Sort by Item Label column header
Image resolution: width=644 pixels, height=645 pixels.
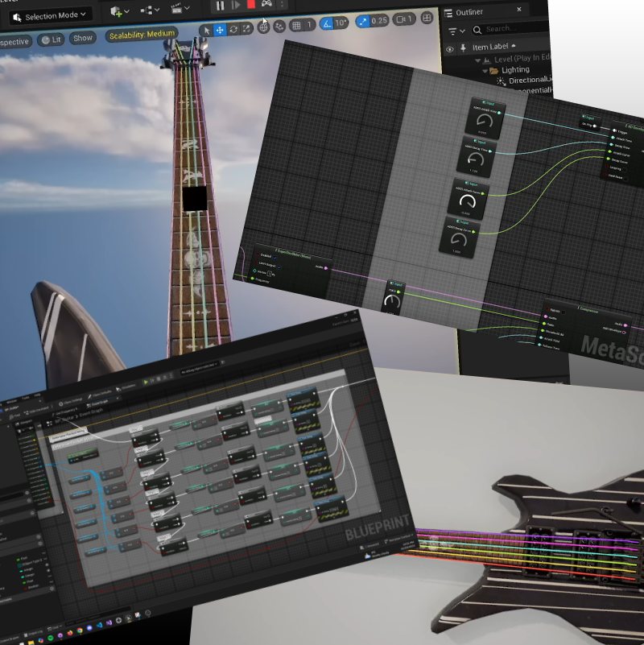point(492,48)
